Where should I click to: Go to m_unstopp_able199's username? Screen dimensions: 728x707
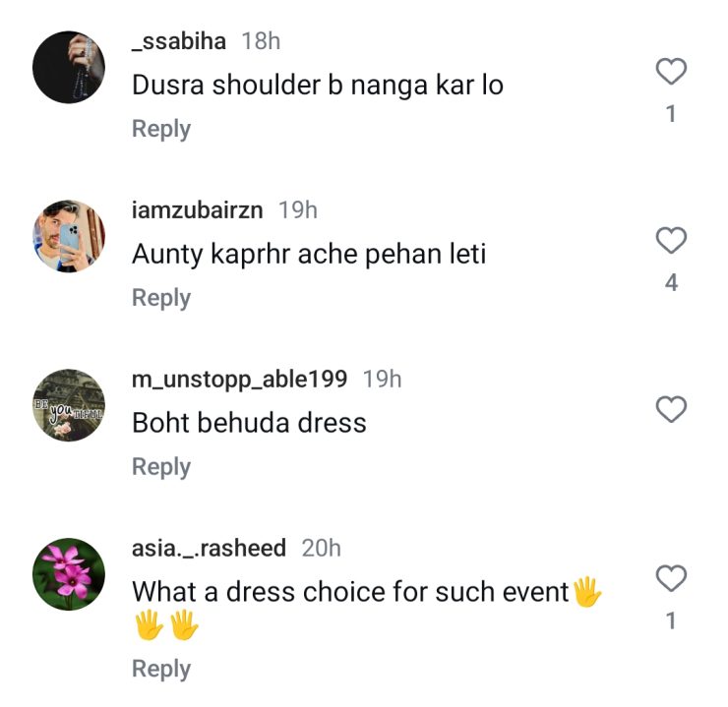[241, 380]
